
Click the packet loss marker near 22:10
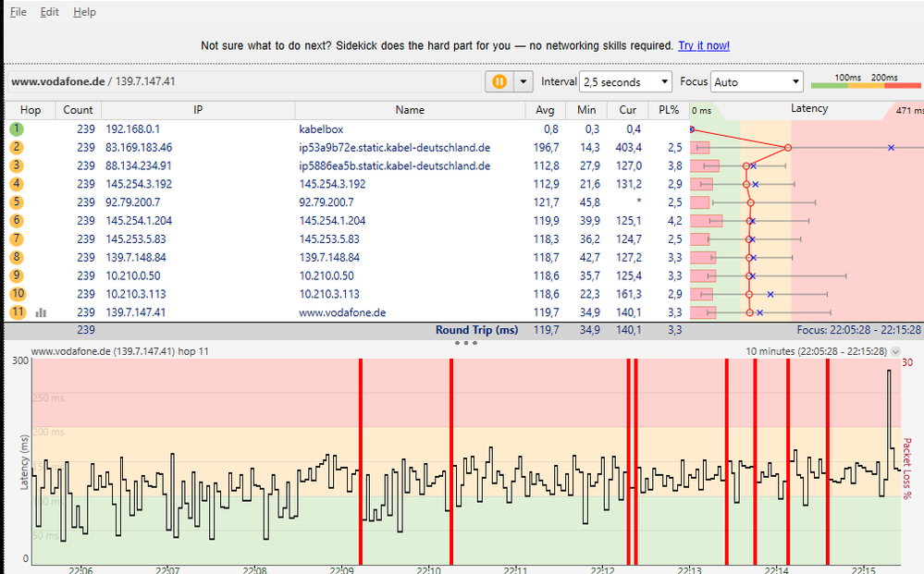click(x=451, y=461)
